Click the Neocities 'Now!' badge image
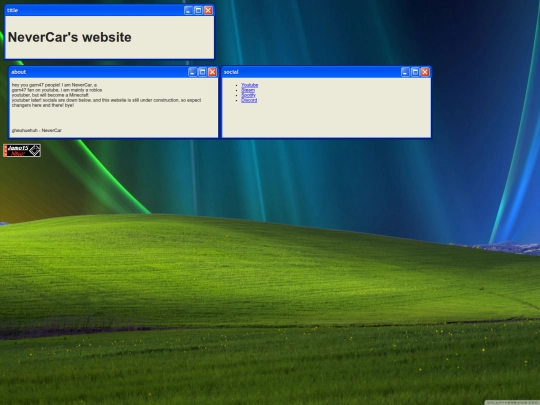The width and height of the screenshot is (540, 405). (x=22, y=150)
